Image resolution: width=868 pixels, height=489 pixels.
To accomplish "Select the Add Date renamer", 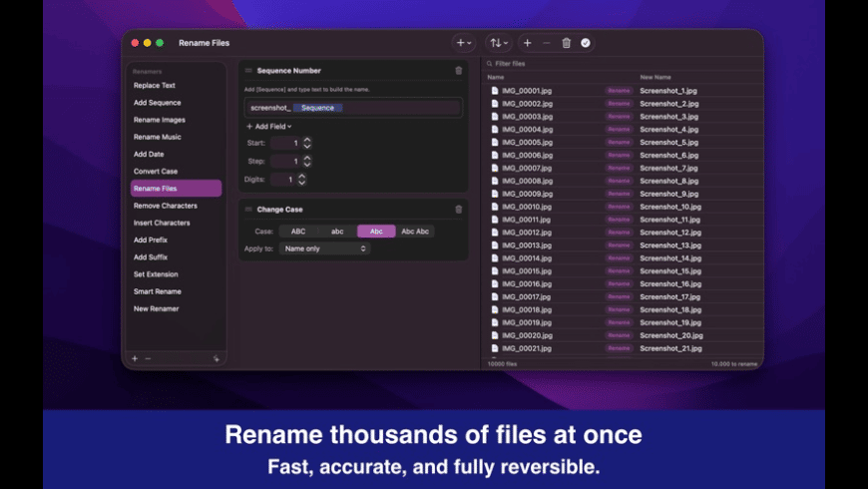I will (x=176, y=154).
